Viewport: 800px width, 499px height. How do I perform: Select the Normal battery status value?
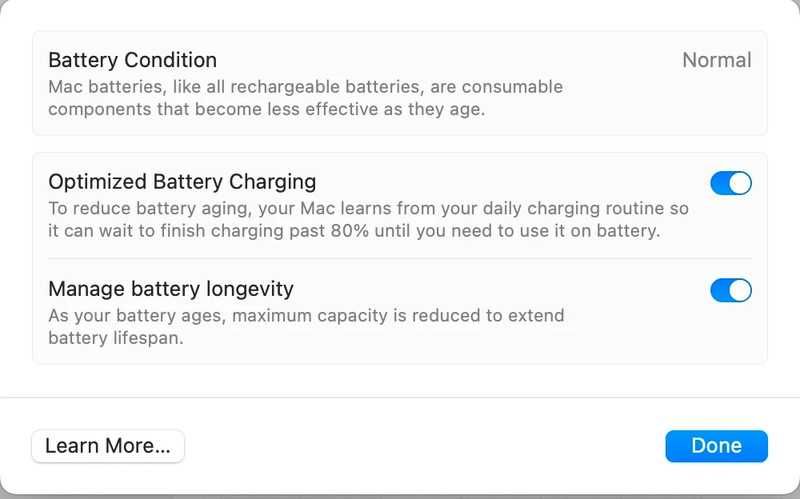click(x=717, y=60)
